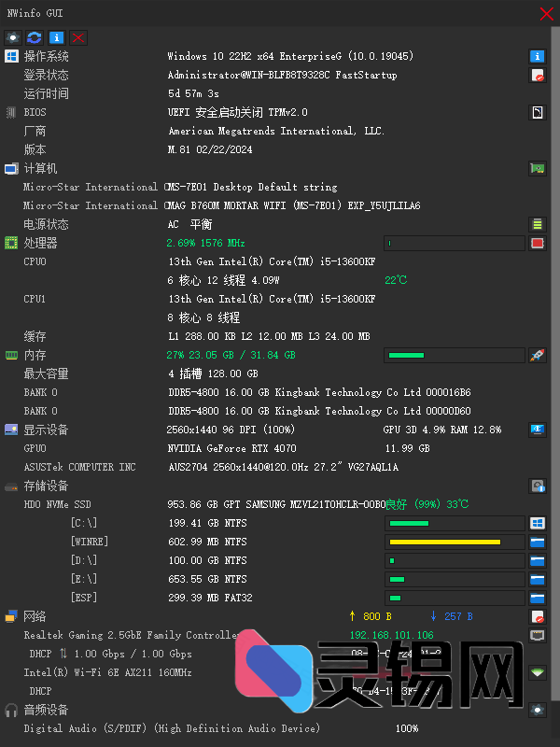Viewport: 560px width, 747px height.
Task: Open the blue info toolbar button
Action: point(57,37)
